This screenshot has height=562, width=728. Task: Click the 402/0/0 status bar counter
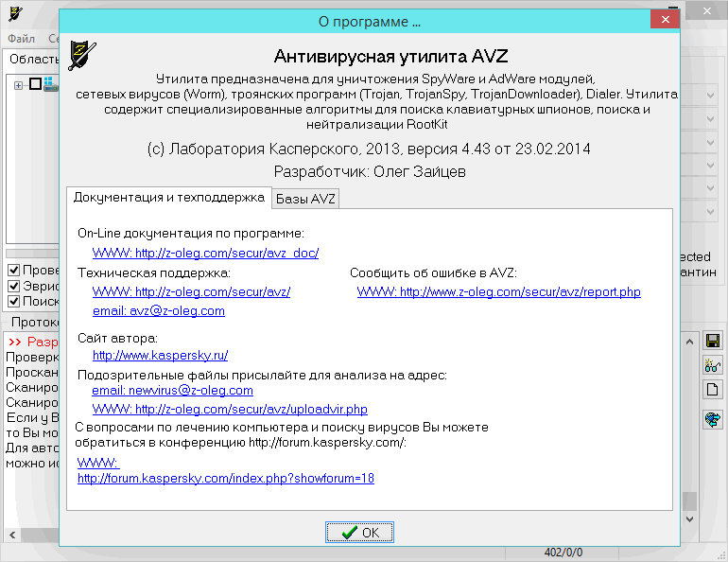click(563, 553)
